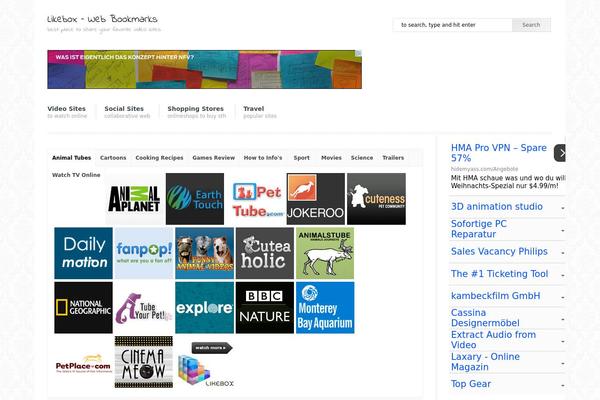Viewport: 600px width, 400px height.
Task: Select the Science tab
Action: tap(362, 158)
